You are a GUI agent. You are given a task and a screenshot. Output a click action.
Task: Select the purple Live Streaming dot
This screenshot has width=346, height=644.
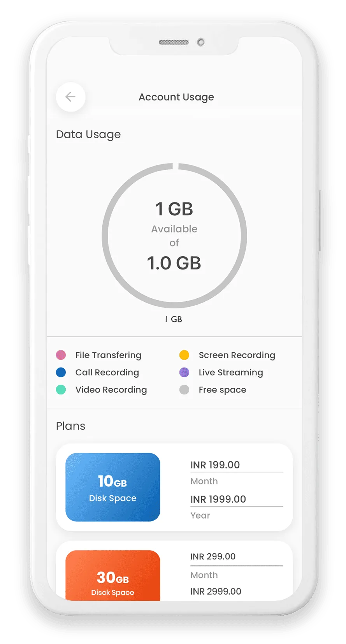[184, 373]
